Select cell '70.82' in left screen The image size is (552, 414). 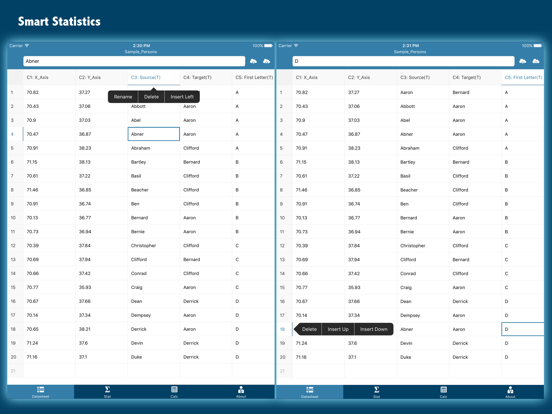tap(49, 93)
